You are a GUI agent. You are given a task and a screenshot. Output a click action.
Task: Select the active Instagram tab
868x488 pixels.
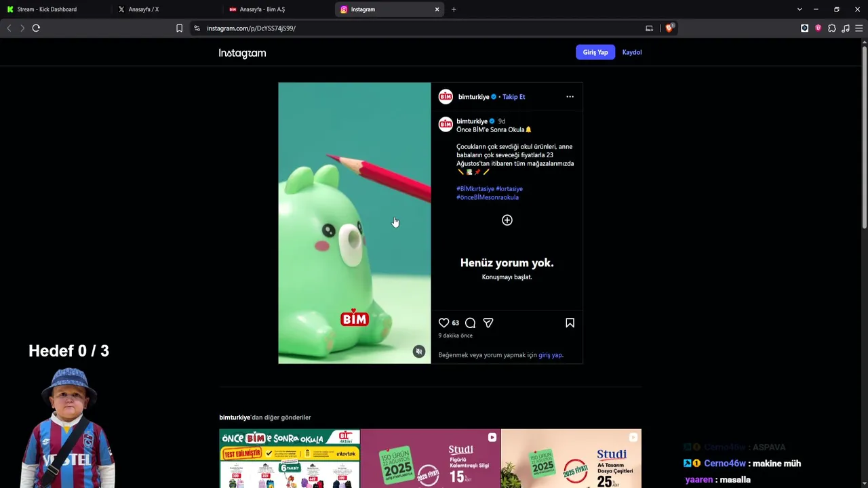[390, 9]
